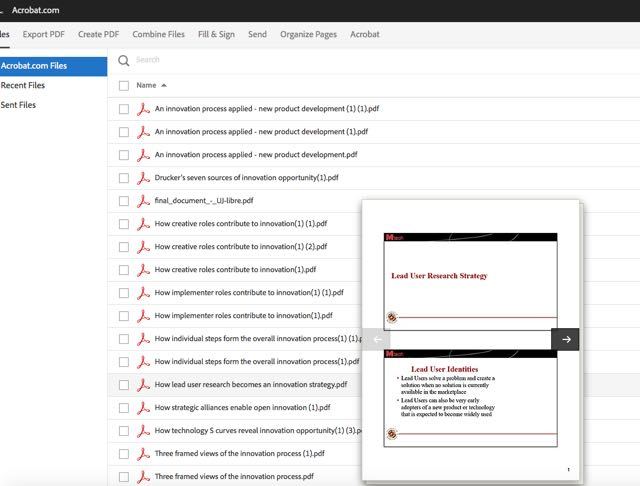Screen dimensions: 640x486
Task: Check box for 'How creative roles contribute to innovation(1).pdf'
Action: tap(124, 270)
